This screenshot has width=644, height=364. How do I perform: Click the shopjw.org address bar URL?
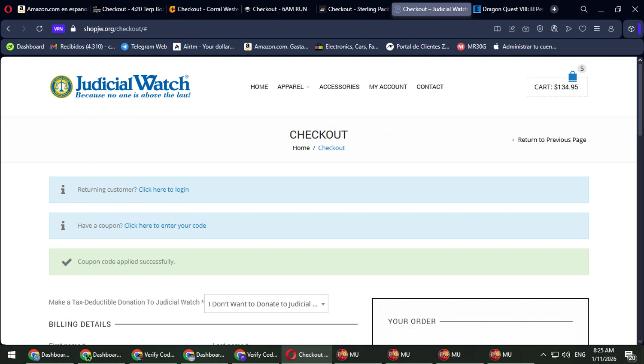pyautogui.click(x=115, y=29)
